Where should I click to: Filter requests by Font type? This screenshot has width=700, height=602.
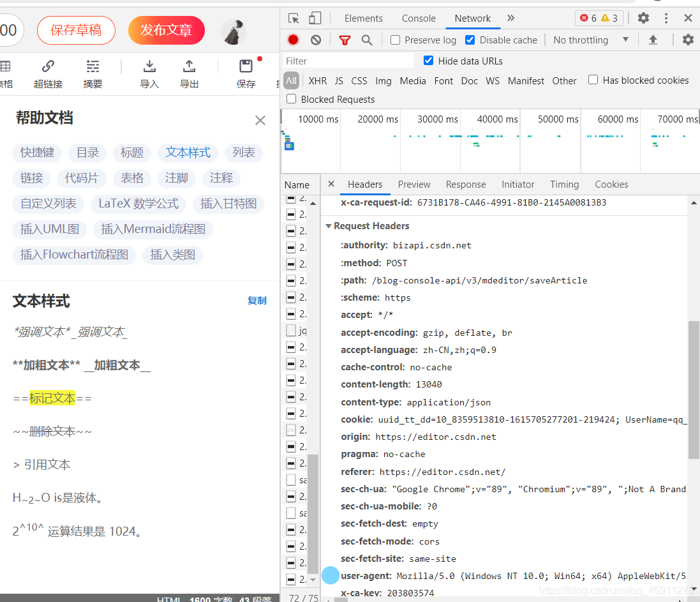pyautogui.click(x=443, y=81)
